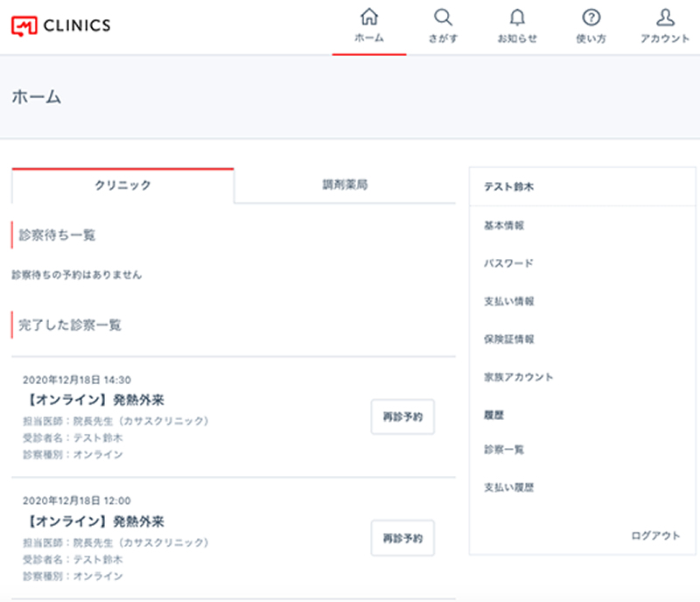Open the パスワード settings link

pos(508,263)
